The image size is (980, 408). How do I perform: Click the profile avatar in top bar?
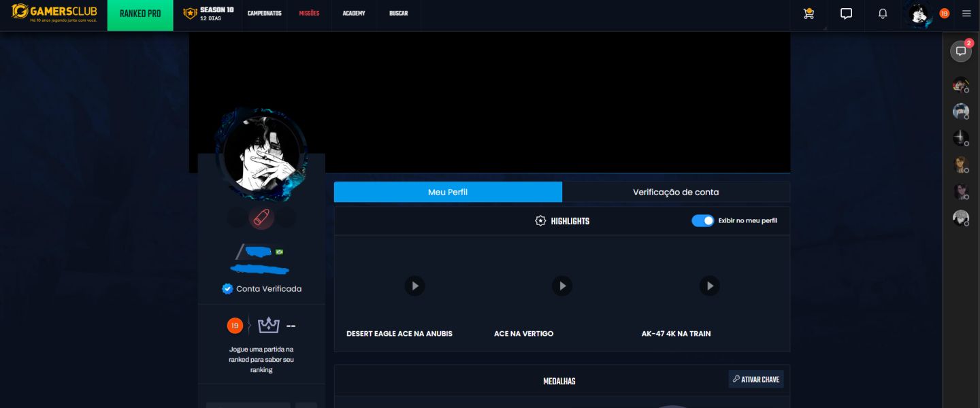pyautogui.click(x=920, y=14)
